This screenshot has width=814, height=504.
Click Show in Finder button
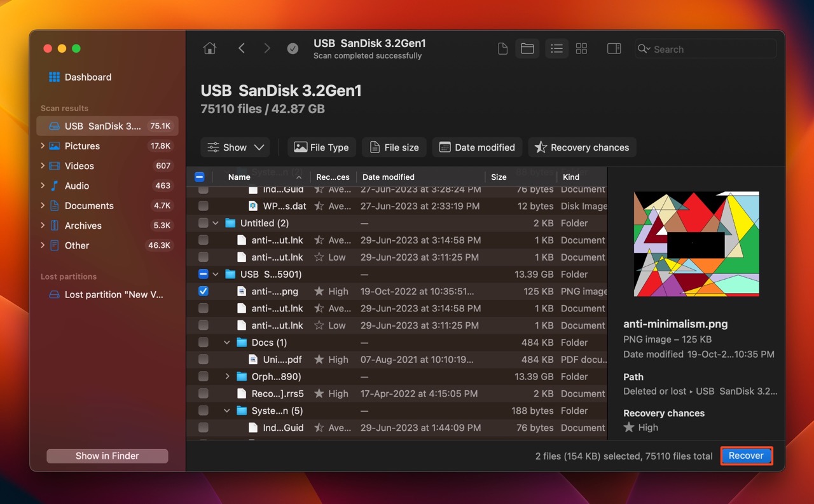[107, 456]
